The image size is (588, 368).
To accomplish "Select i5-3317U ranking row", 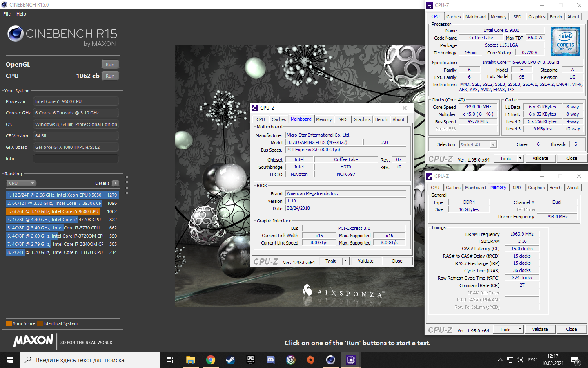I will tap(62, 252).
